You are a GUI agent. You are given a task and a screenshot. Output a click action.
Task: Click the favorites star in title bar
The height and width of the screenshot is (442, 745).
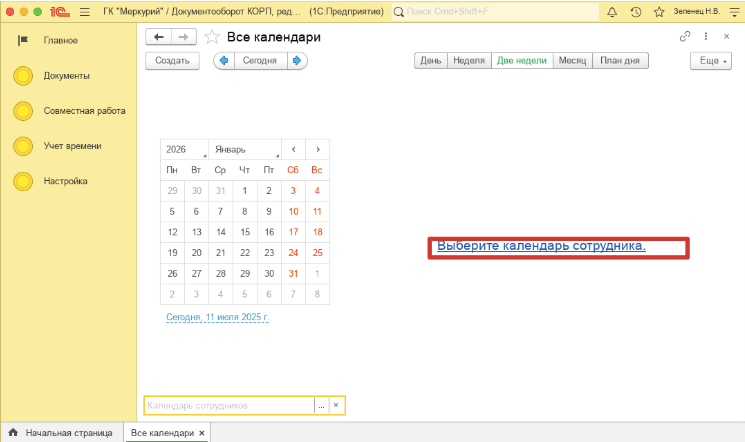661,12
